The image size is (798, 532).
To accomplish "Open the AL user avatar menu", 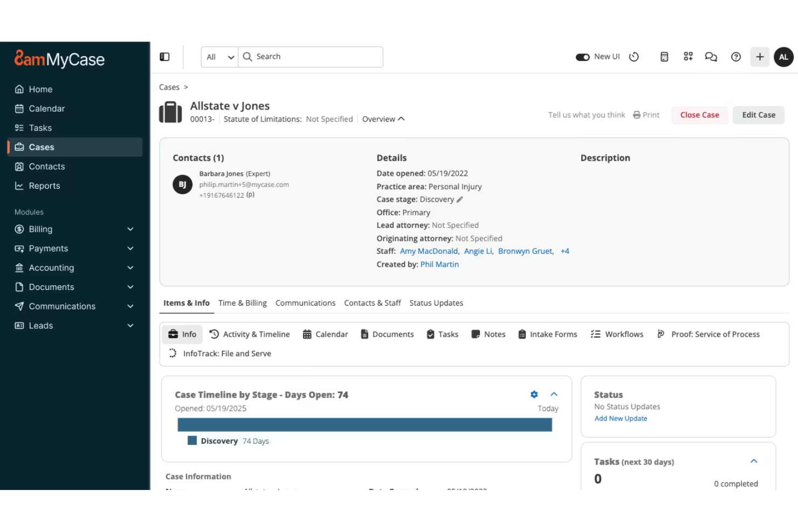I will [x=783, y=57].
